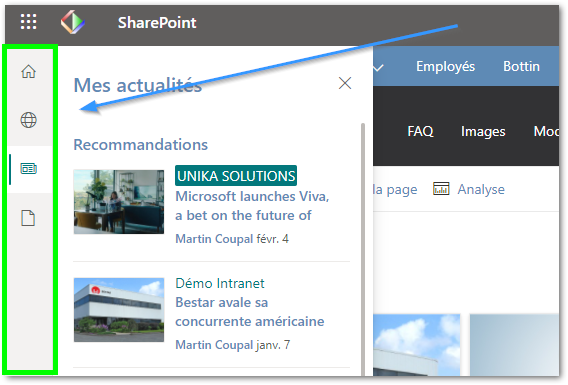Select the My news icon in app bar
568x385 pixels.
point(28,169)
